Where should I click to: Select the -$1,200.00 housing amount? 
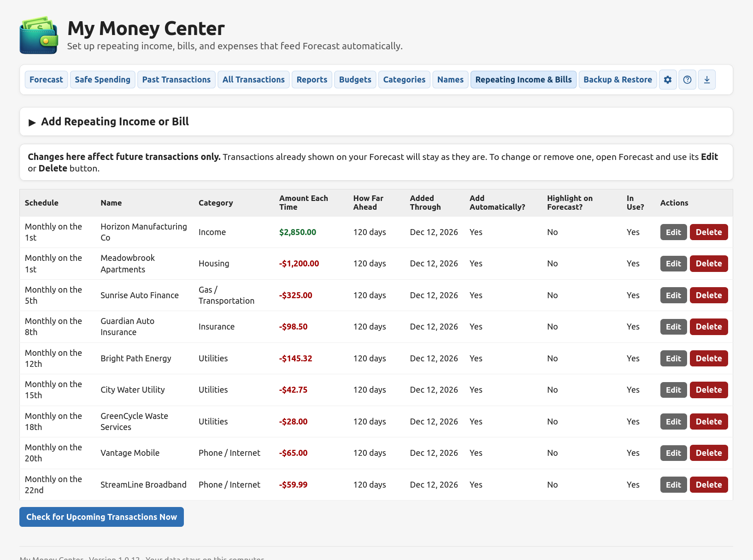point(299,264)
